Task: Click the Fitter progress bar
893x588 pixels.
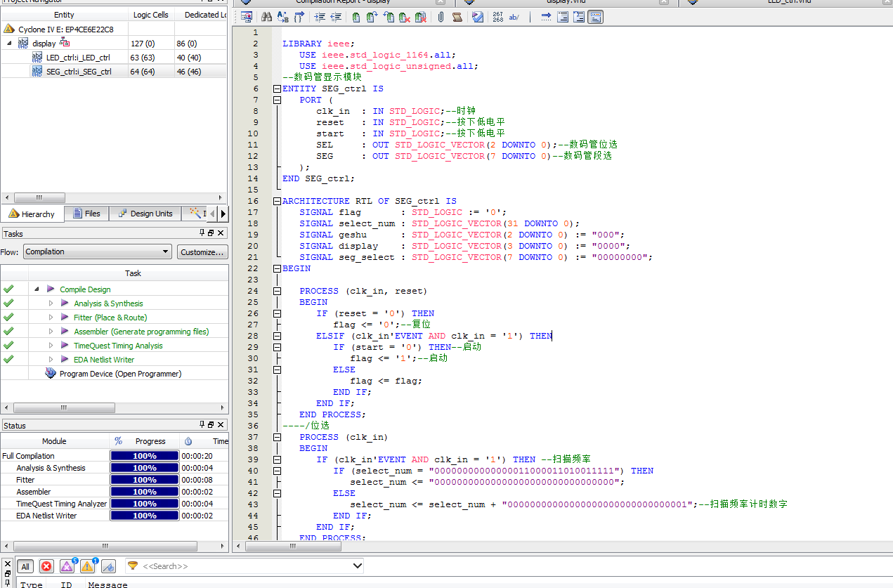Action: (144, 480)
